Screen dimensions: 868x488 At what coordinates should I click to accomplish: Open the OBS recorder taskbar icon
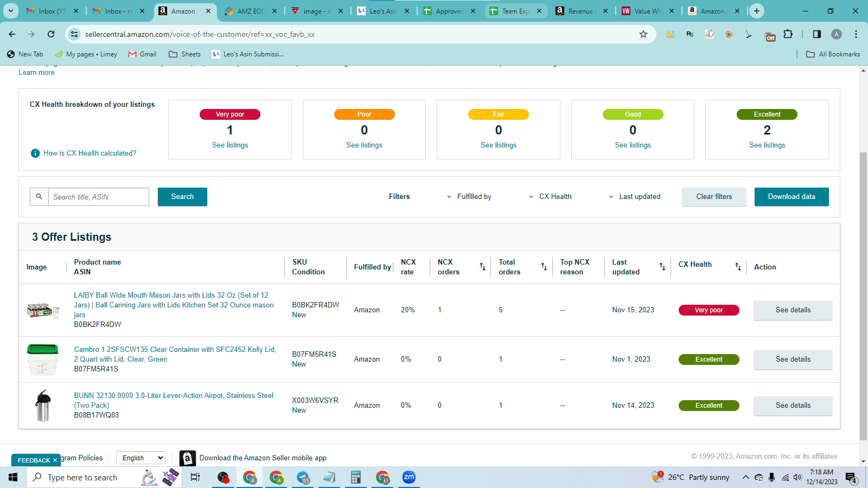click(x=223, y=477)
